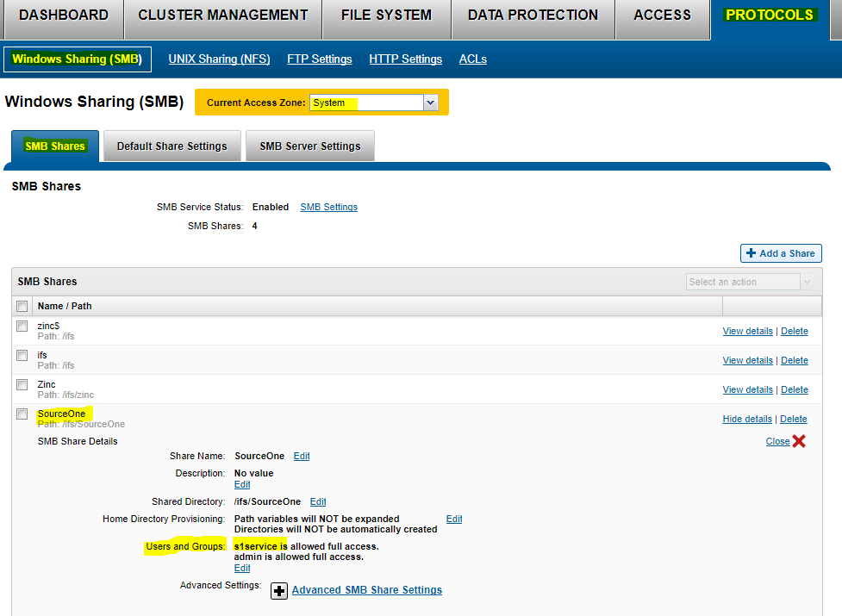Edit the SourceOne share name
This screenshot has height=616, width=842.
[301, 456]
